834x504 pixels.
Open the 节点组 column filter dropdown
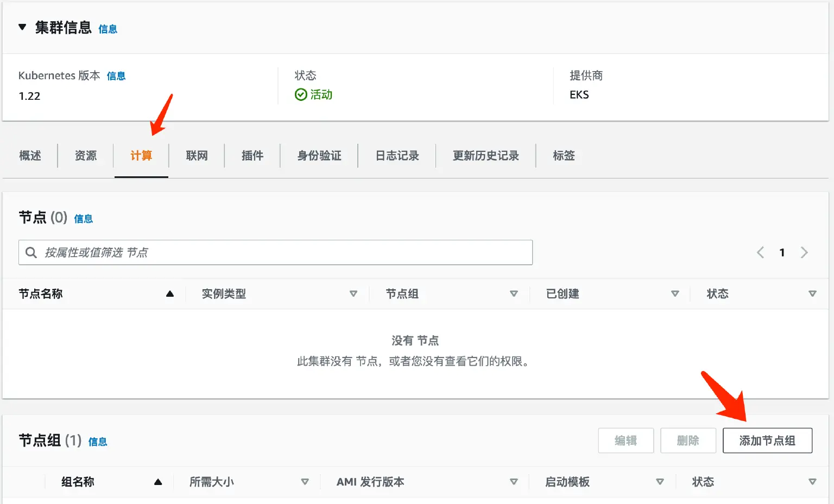(x=514, y=294)
